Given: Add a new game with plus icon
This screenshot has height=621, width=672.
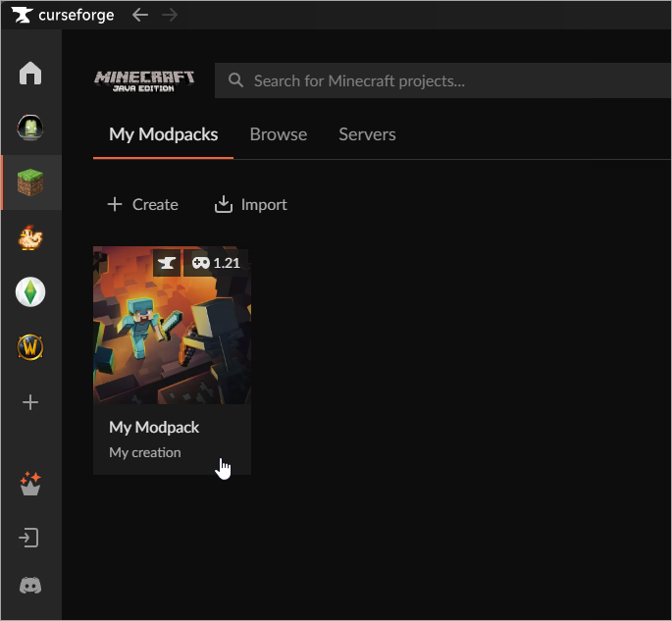Looking at the screenshot, I should (x=30, y=402).
